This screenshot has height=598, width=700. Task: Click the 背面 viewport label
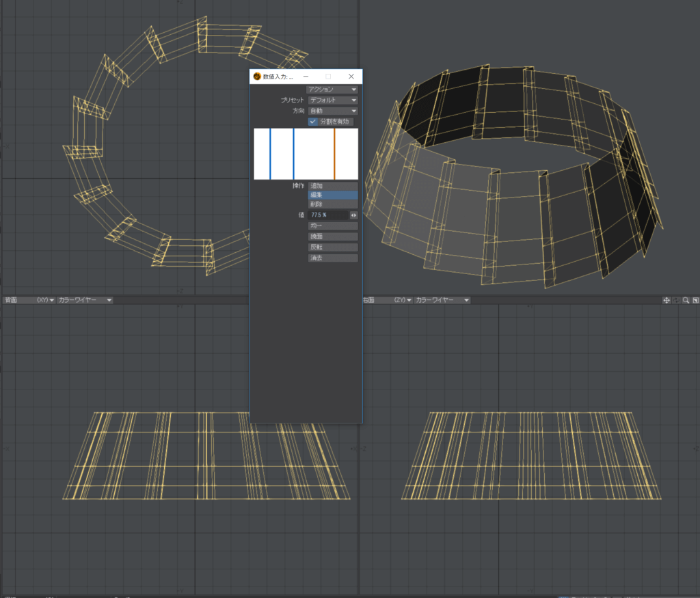tap(11, 300)
